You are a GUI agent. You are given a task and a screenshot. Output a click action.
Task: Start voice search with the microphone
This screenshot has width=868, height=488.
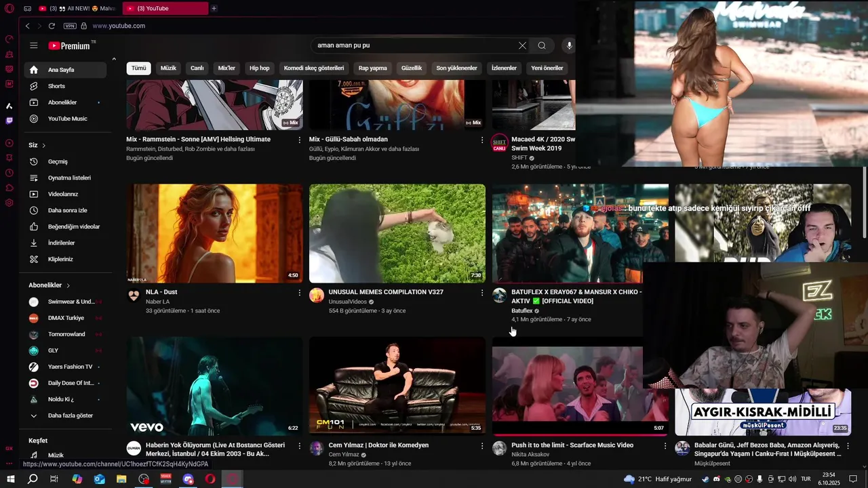tap(569, 45)
